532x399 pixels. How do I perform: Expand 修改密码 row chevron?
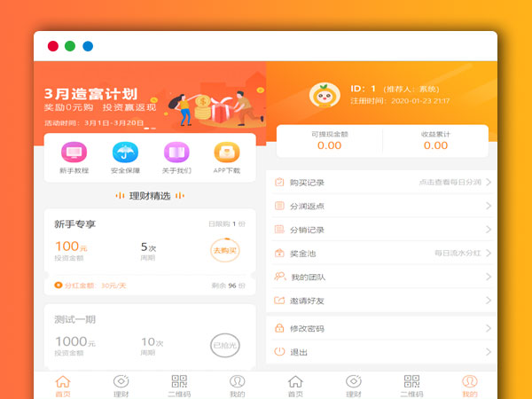tap(489, 328)
